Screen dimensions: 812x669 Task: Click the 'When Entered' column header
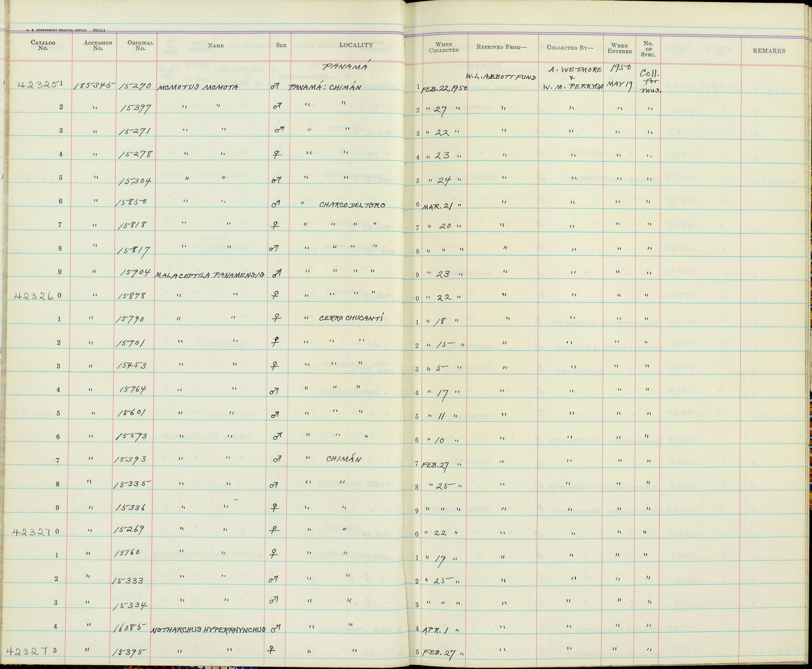click(x=620, y=48)
